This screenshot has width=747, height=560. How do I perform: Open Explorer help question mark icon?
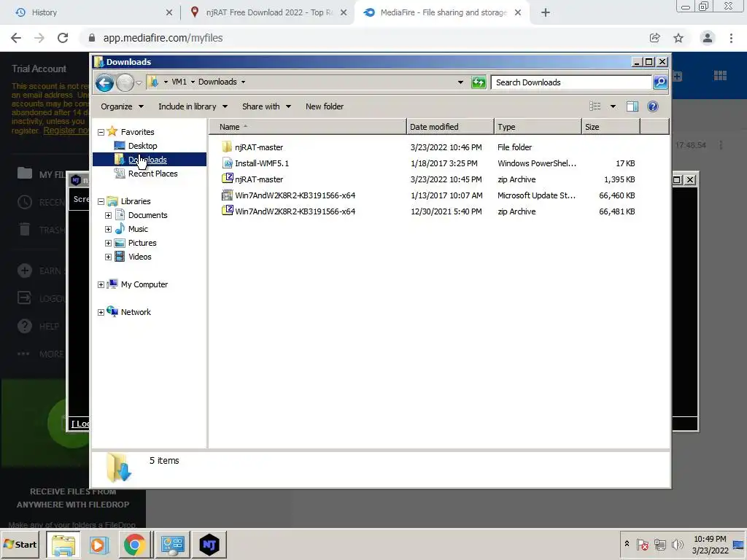[653, 106]
